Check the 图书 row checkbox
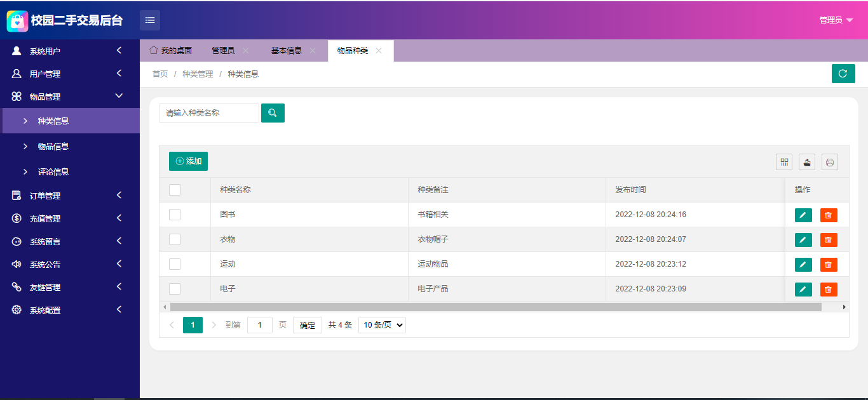 (175, 215)
